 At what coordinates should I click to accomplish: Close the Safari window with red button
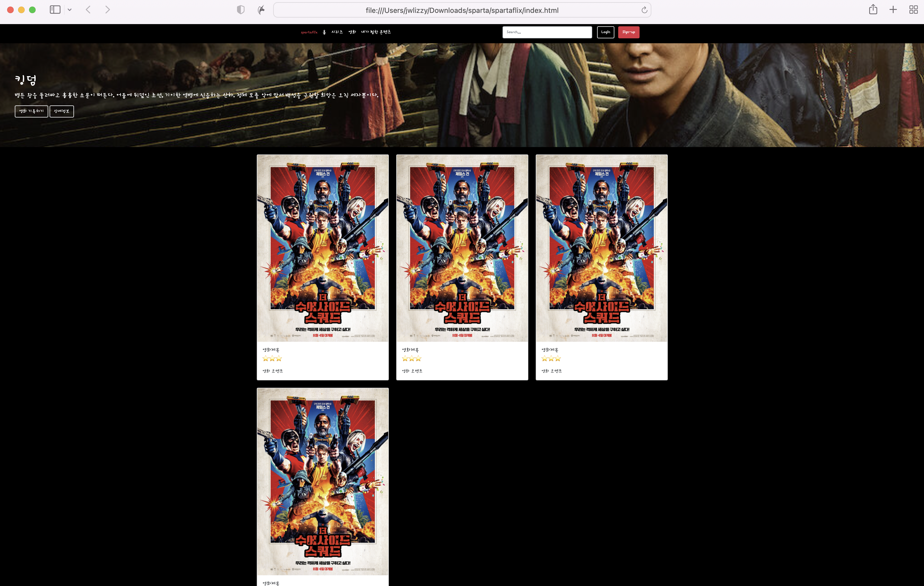pyautogui.click(x=11, y=10)
